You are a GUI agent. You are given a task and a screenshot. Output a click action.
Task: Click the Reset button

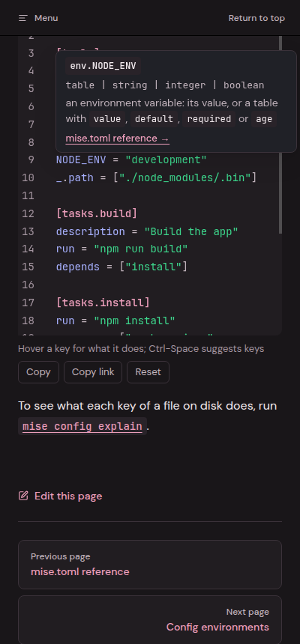148,372
